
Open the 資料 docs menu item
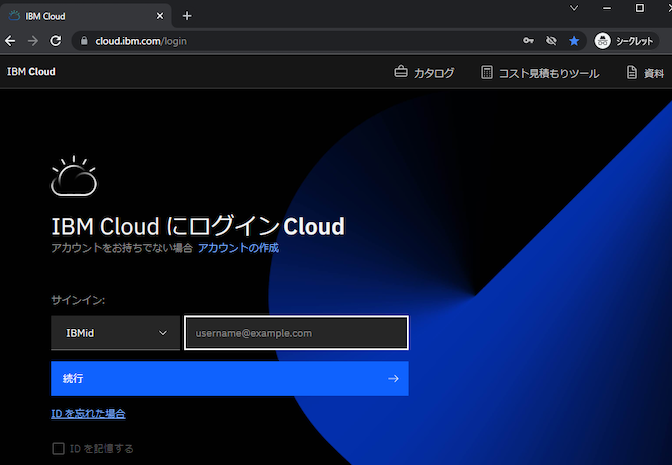[645, 72]
